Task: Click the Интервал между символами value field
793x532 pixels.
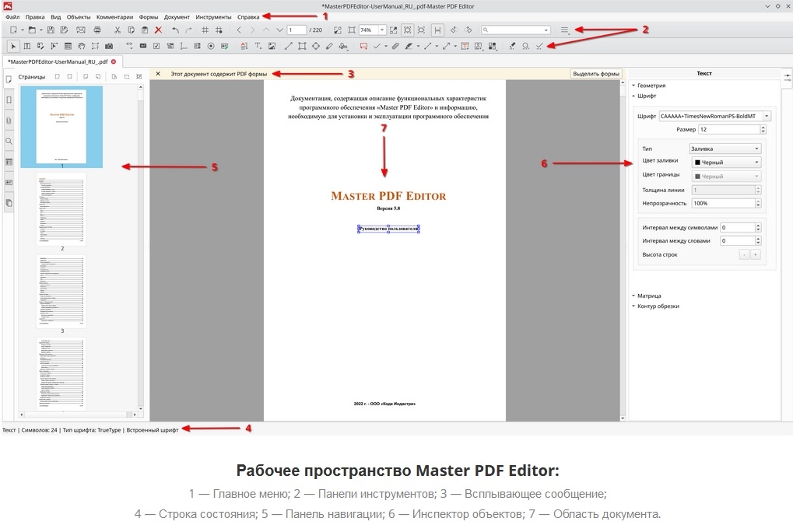Action: click(x=738, y=228)
